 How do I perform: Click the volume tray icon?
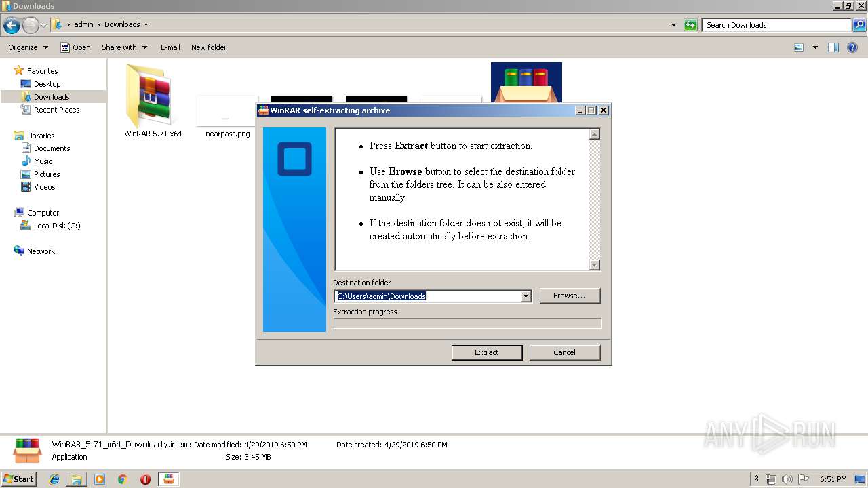point(787,479)
